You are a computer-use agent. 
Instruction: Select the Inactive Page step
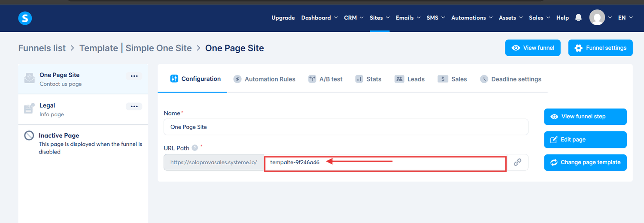[59, 136]
